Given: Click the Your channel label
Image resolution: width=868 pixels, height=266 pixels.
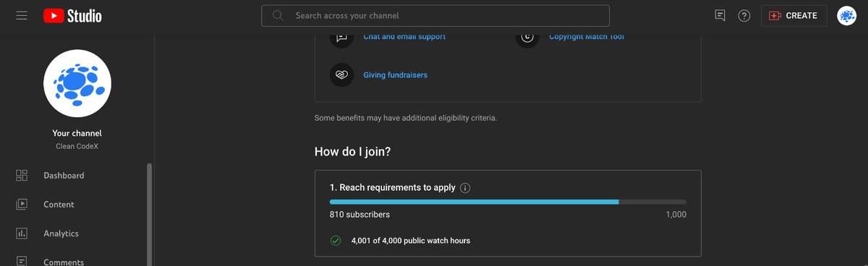Looking at the screenshot, I should coord(77,133).
